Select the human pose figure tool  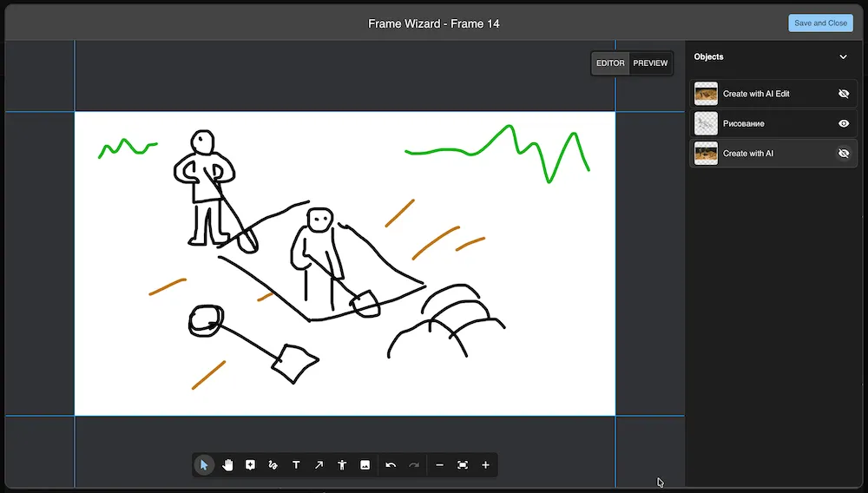[342, 465]
